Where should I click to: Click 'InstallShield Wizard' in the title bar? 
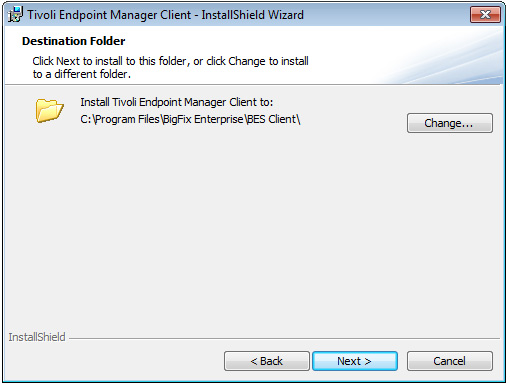[x=252, y=15]
